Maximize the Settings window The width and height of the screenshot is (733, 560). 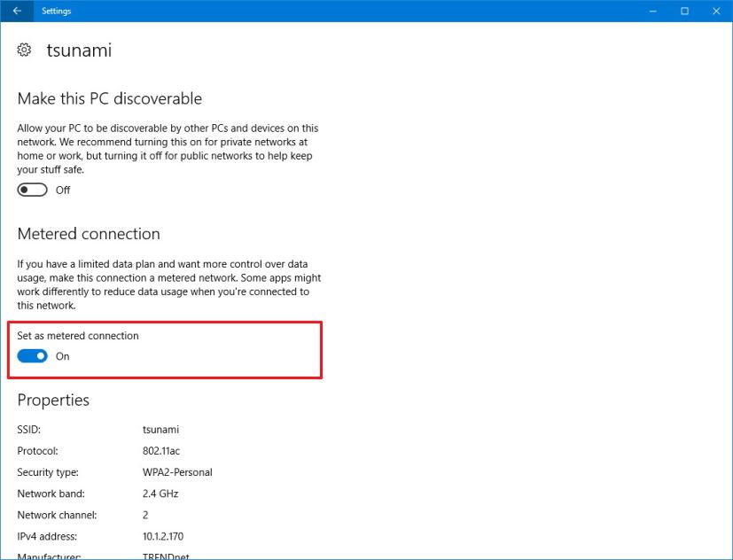pyautogui.click(x=684, y=11)
